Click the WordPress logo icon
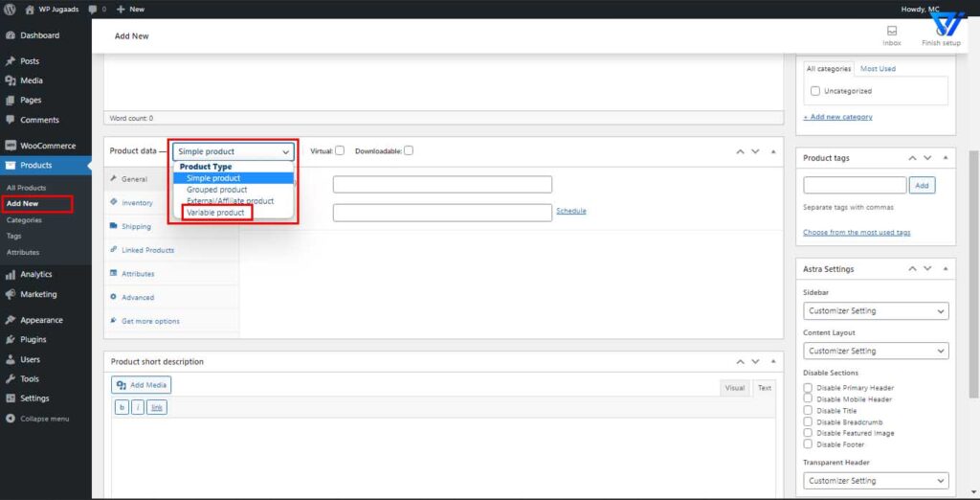The height and width of the screenshot is (500, 980). click(x=10, y=10)
